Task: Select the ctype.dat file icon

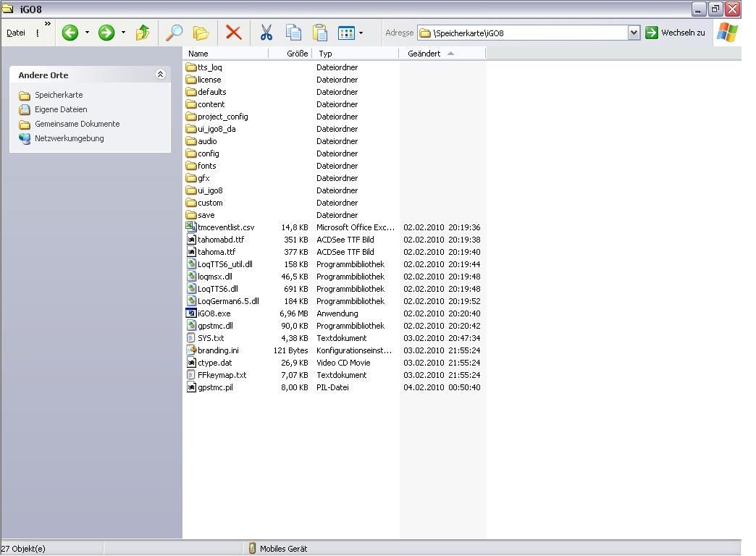Action: pyautogui.click(x=191, y=362)
